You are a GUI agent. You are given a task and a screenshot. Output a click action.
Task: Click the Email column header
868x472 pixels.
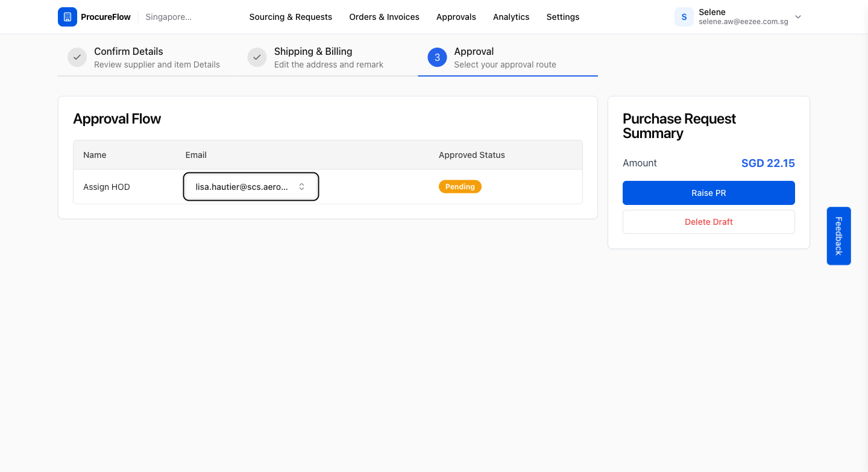tap(196, 155)
